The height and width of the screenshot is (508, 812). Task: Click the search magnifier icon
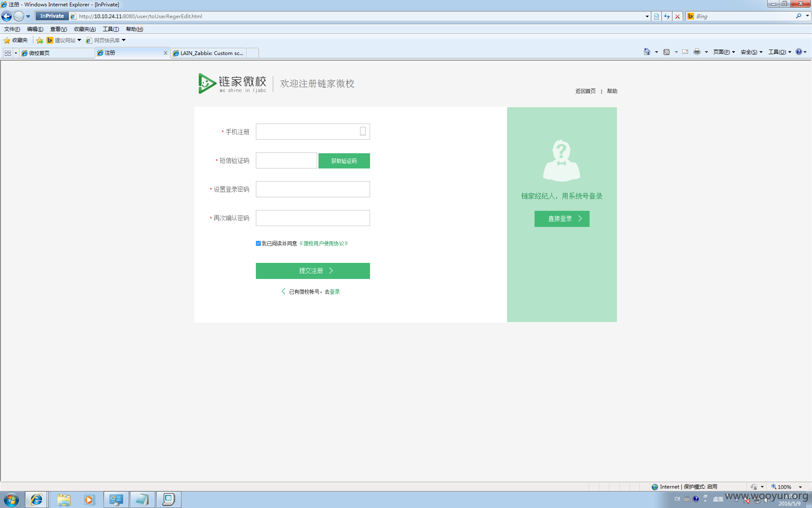[798, 16]
